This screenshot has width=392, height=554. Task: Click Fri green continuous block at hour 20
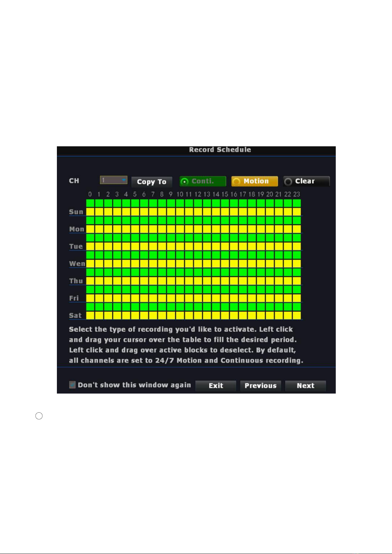pyautogui.click(x=270, y=289)
